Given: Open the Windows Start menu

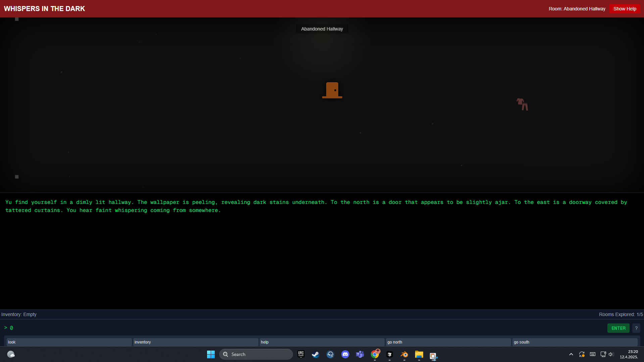Looking at the screenshot, I should pyautogui.click(x=211, y=354).
